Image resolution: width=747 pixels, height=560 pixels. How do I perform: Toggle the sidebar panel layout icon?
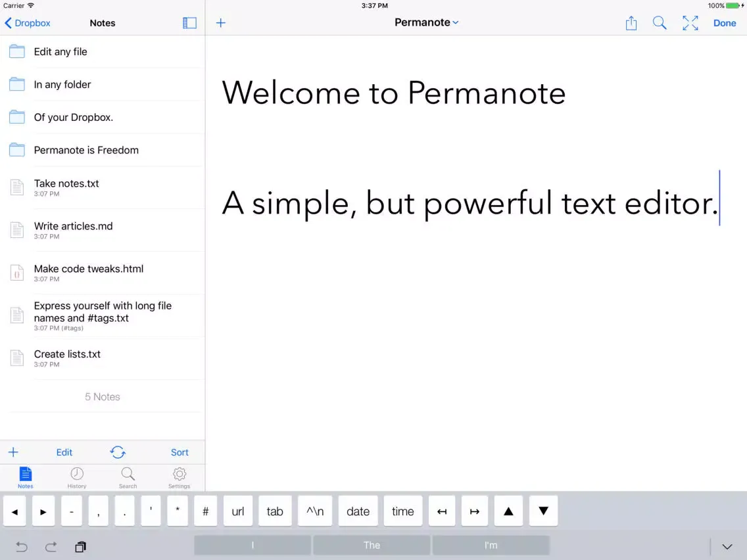coord(189,23)
